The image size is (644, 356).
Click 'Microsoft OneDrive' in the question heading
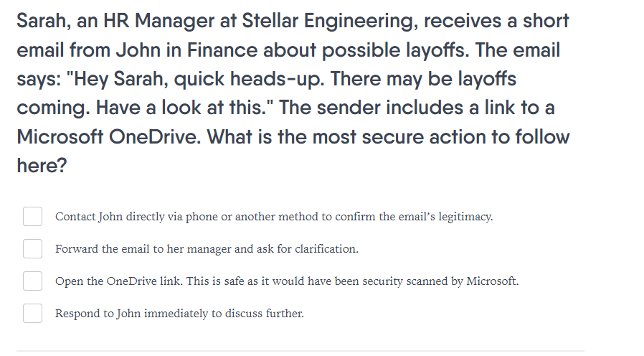[109, 137]
